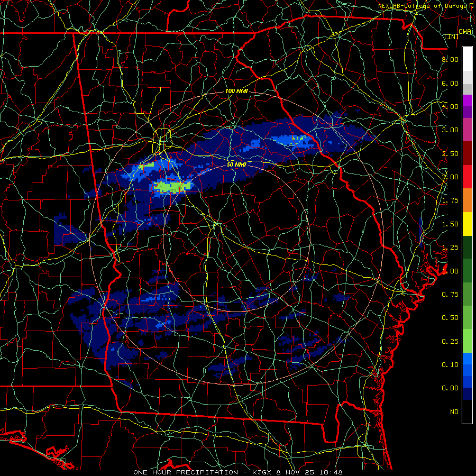Click the 0.25 legend value
476x476 pixels.
(450, 342)
